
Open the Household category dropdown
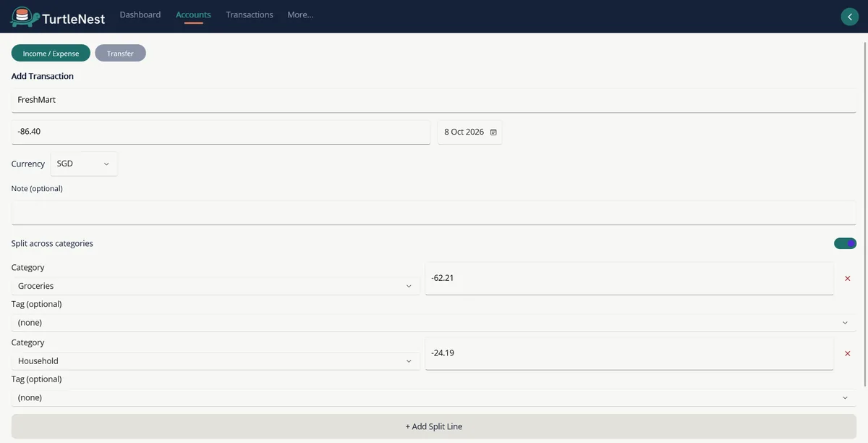(216, 361)
